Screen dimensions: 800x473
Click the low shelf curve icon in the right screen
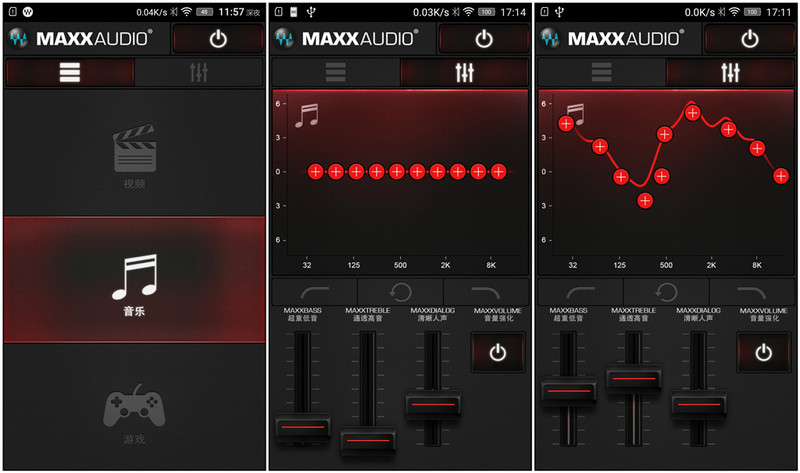[581, 292]
